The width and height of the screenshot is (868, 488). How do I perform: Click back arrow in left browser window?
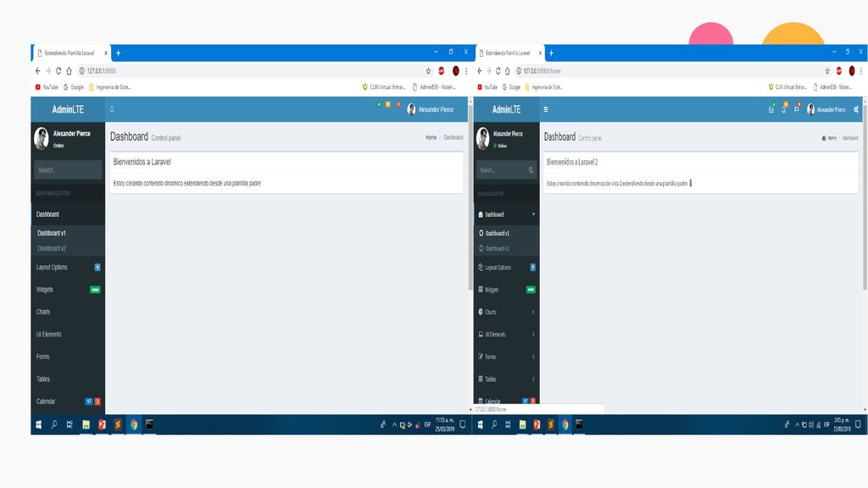click(37, 71)
